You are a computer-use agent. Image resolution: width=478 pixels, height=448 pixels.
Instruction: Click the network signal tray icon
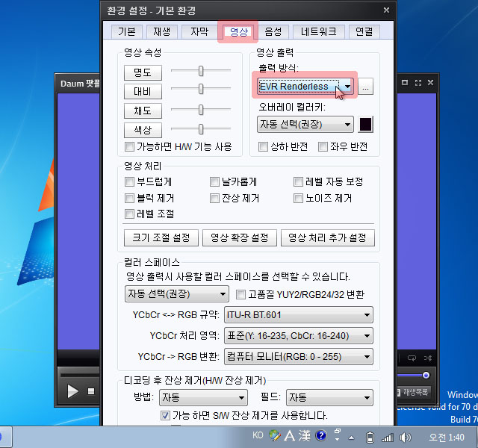click(388, 437)
